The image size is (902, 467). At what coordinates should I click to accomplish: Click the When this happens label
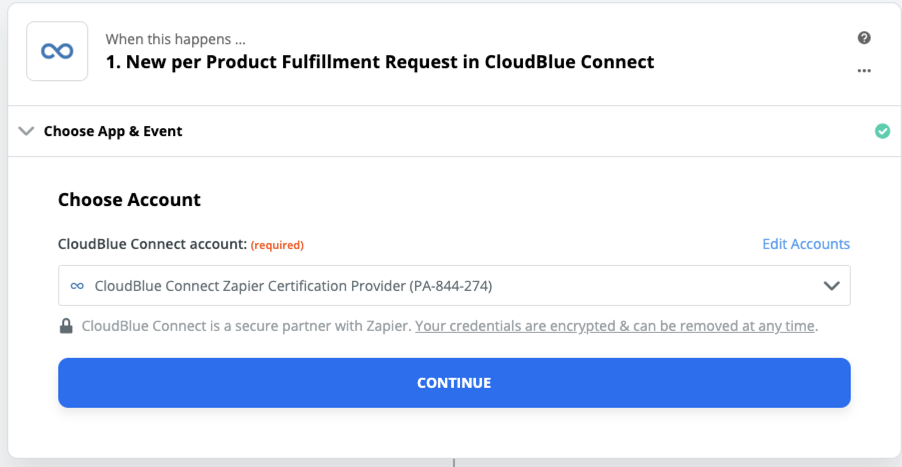click(176, 40)
